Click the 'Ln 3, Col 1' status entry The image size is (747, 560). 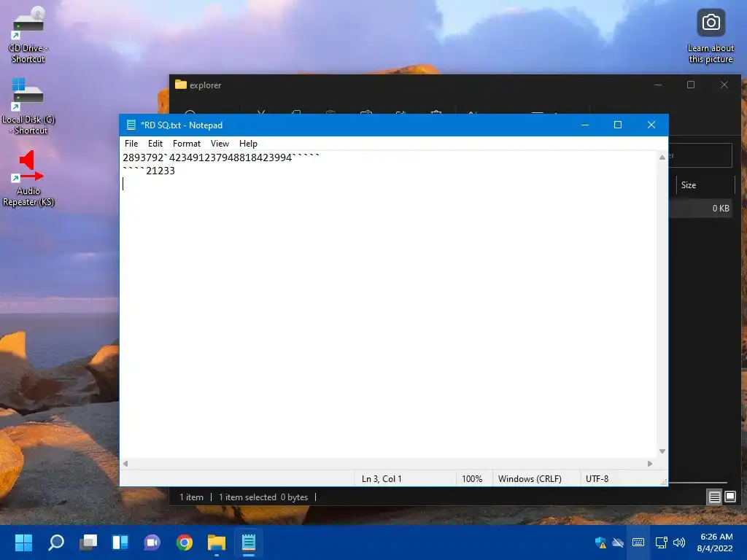[x=382, y=478]
